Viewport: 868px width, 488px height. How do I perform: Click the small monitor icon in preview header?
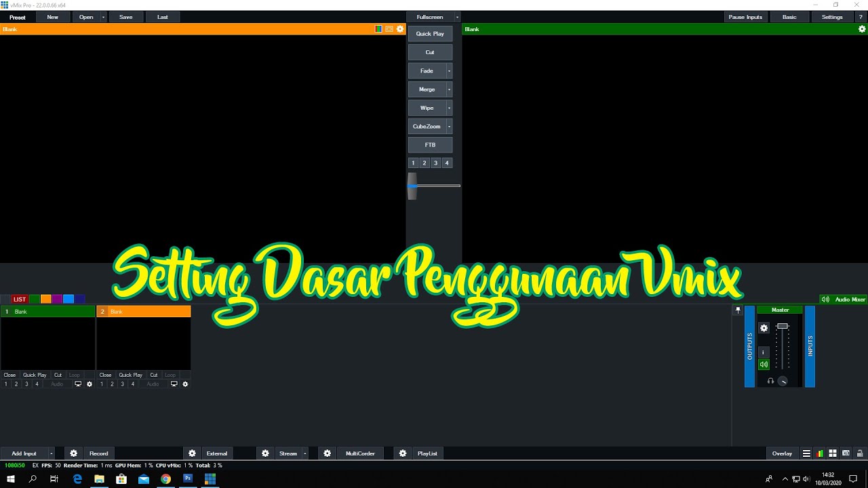[389, 29]
